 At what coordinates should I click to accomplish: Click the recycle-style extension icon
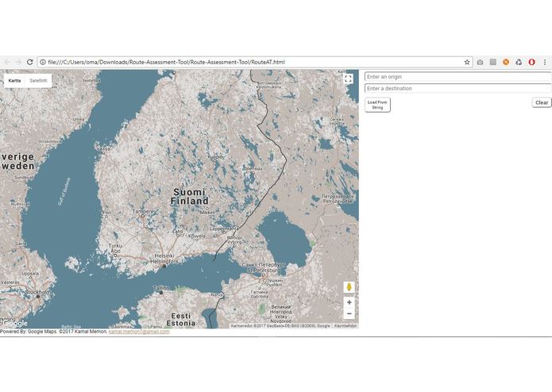(x=519, y=62)
